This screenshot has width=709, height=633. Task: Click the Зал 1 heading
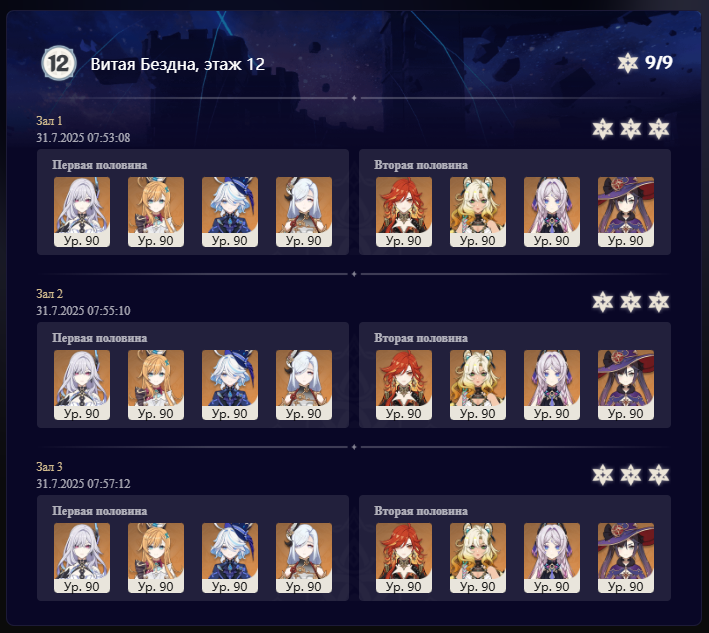click(49, 121)
